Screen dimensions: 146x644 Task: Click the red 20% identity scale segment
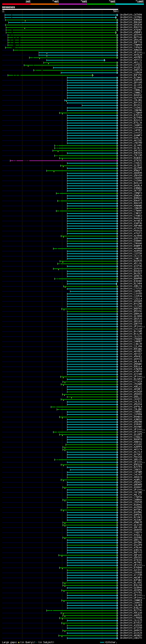click(16, 4)
